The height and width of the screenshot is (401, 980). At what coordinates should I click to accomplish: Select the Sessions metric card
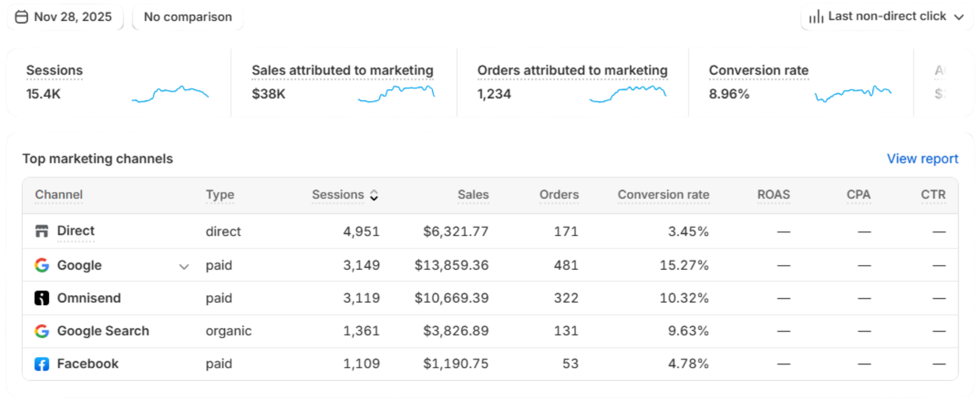117,83
